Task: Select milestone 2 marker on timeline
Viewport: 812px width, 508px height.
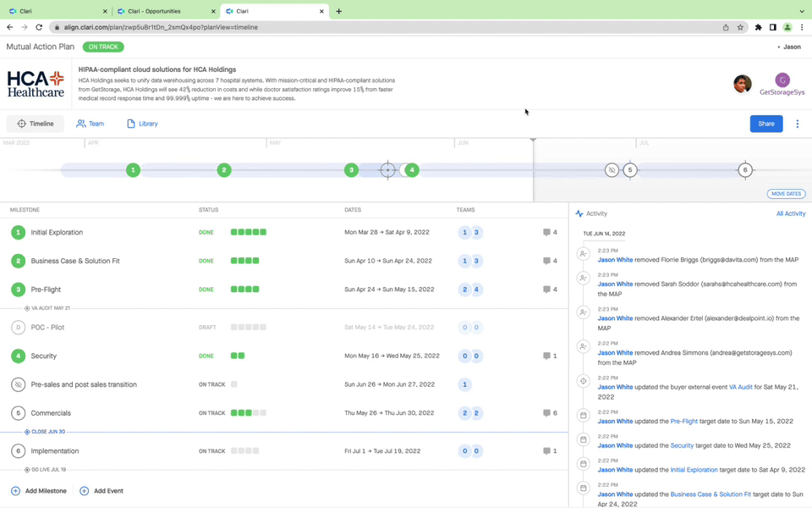Action: coord(224,169)
